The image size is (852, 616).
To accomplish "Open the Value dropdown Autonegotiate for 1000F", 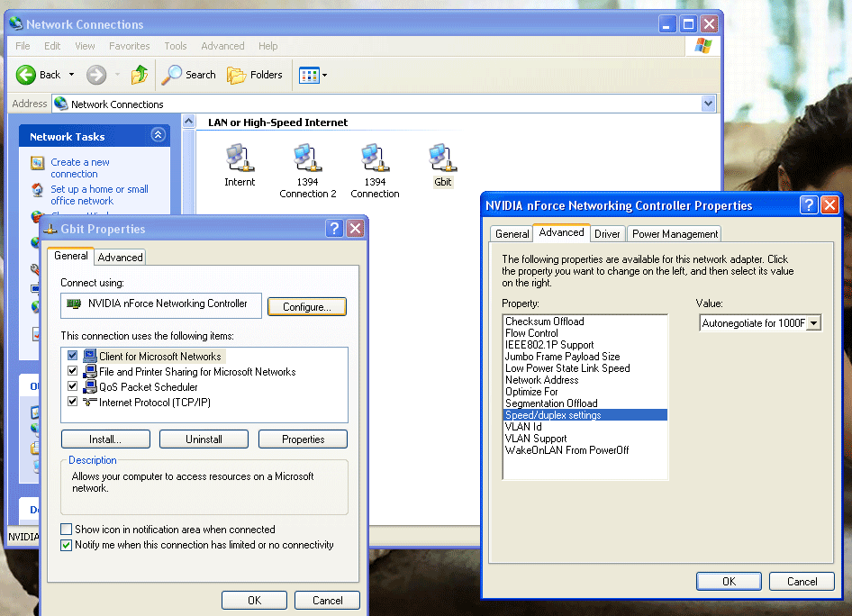I will coord(813,323).
